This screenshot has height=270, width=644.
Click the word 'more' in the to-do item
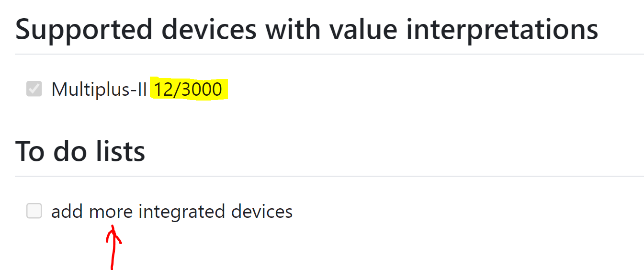[111, 212]
